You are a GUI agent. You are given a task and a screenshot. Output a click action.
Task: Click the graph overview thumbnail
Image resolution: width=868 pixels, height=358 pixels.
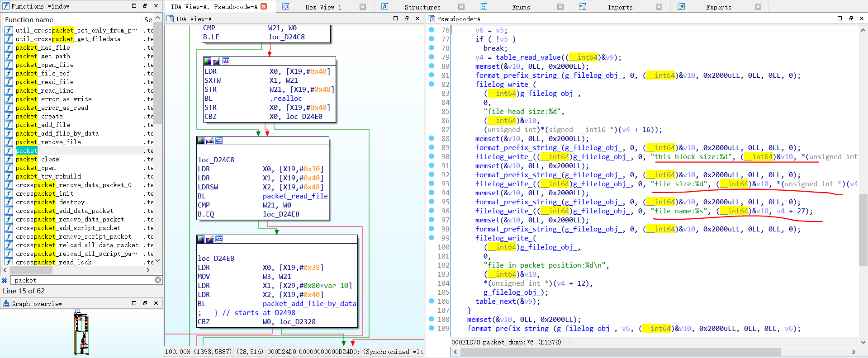[x=81, y=333]
